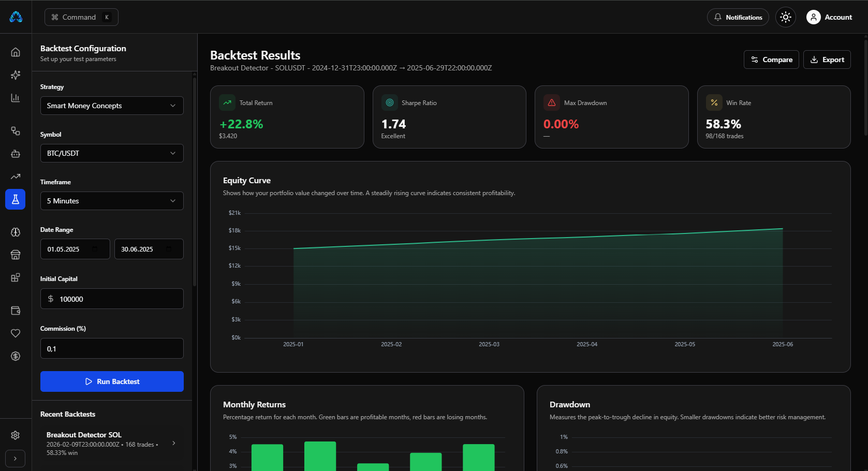868x471 pixels.
Task: Open the blocks plus sidebar icon
Action: 16,277
